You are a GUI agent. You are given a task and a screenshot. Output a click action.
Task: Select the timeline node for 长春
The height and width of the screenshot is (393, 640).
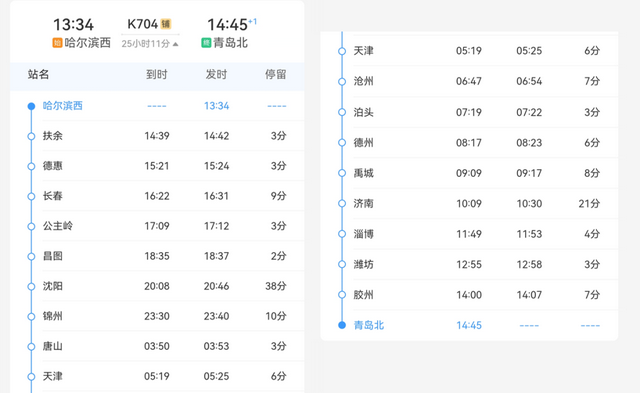31,196
